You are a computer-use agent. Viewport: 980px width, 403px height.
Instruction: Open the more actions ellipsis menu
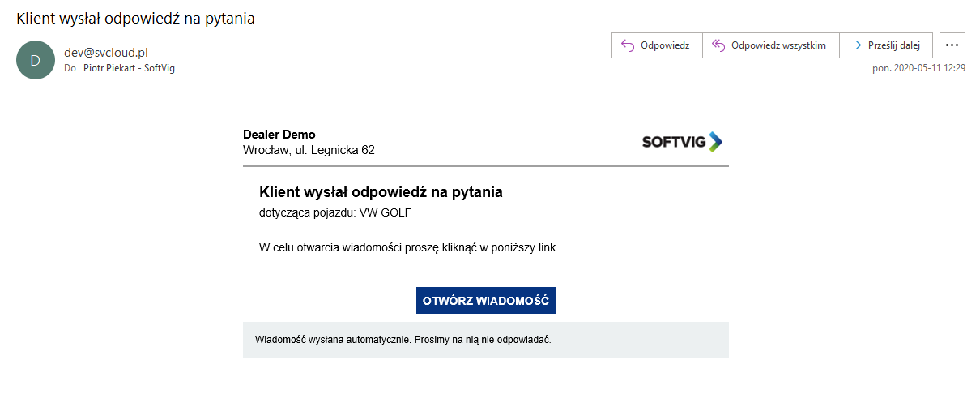pyautogui.click(x=952, y=45)
